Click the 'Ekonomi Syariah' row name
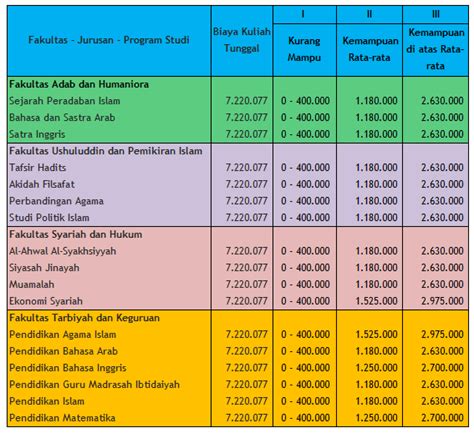Image resolution: width=474 pixels, height=433 pixels. tap(46, 301)
